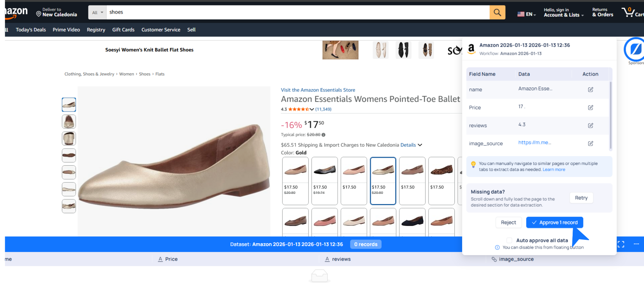
Task: Edit the image_source field data
Action: 591,144
